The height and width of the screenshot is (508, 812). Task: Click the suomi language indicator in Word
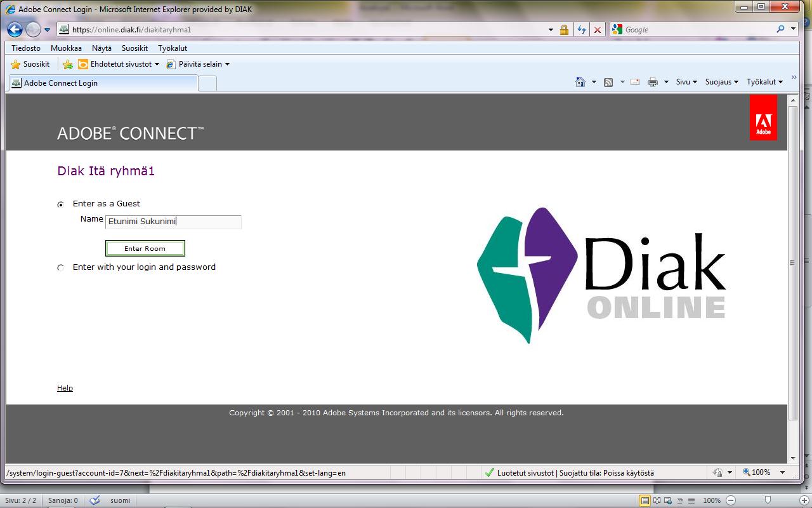click(x=120, y=500)
